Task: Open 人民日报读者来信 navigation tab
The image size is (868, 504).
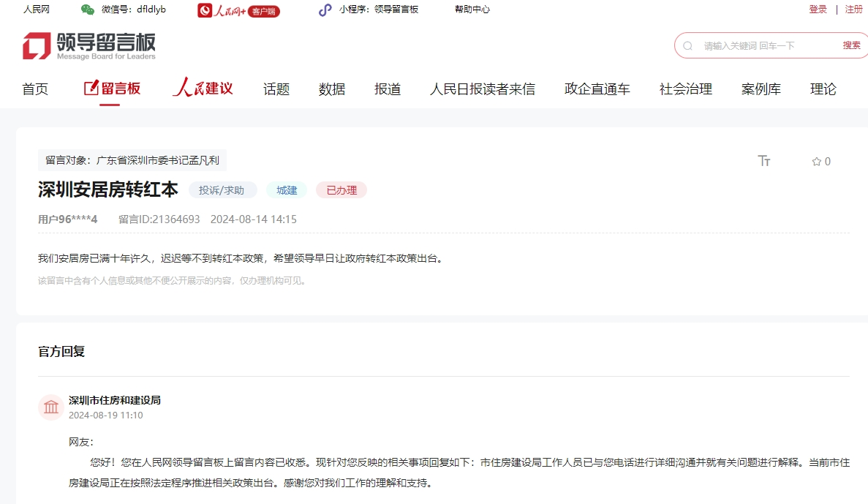Action: 482,89
